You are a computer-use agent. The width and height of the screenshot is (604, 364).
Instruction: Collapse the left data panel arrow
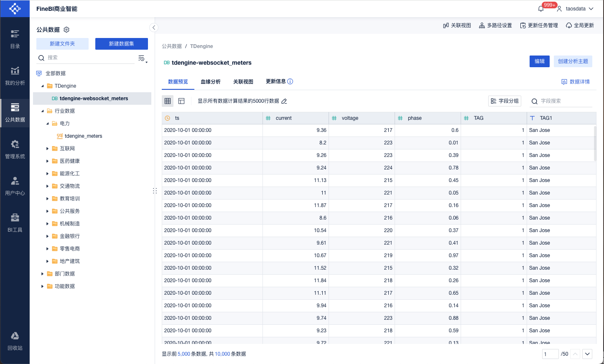pyautogui.click(x=154, y=28)
